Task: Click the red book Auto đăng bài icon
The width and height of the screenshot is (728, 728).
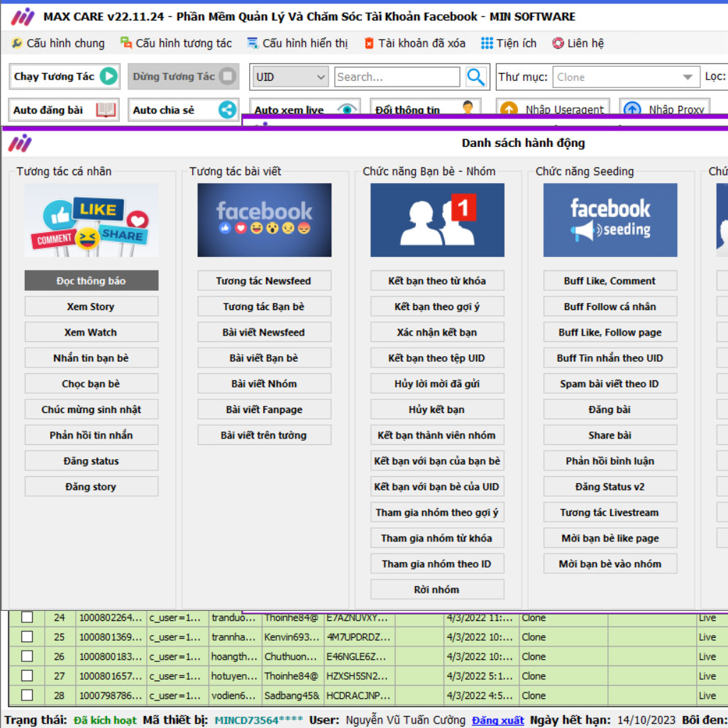Action: 106,110
